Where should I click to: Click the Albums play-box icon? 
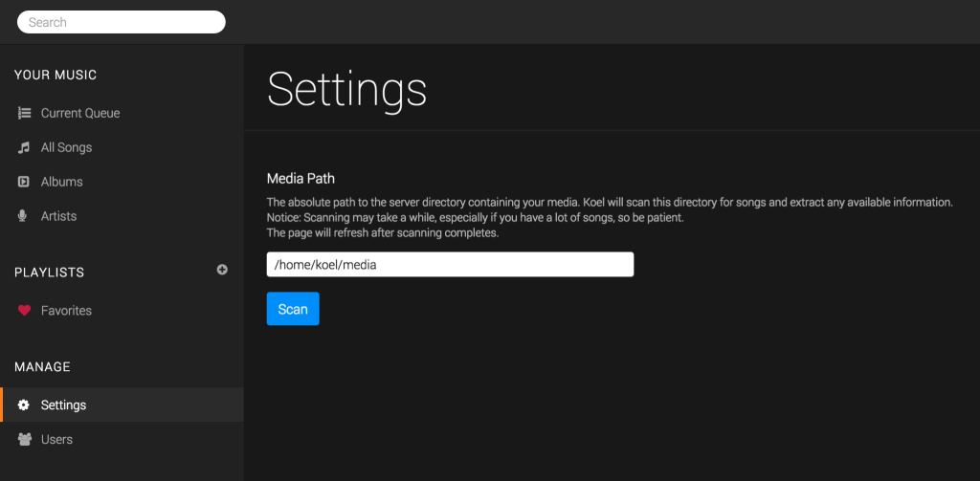point(24,182)
